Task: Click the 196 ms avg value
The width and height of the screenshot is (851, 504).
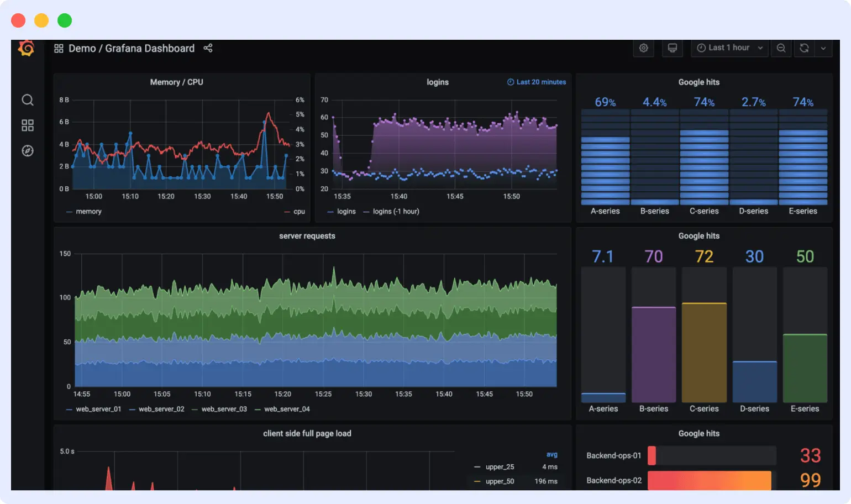Action: (x=546, y=481)
